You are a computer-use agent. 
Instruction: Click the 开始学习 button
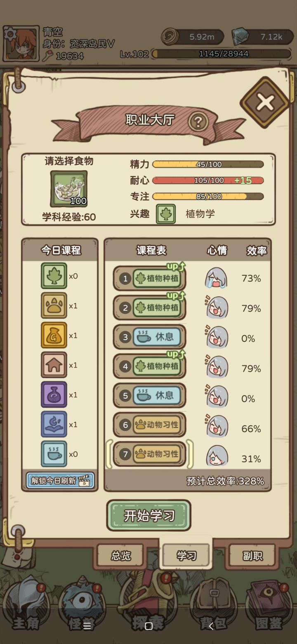click(x=149, y=516)
